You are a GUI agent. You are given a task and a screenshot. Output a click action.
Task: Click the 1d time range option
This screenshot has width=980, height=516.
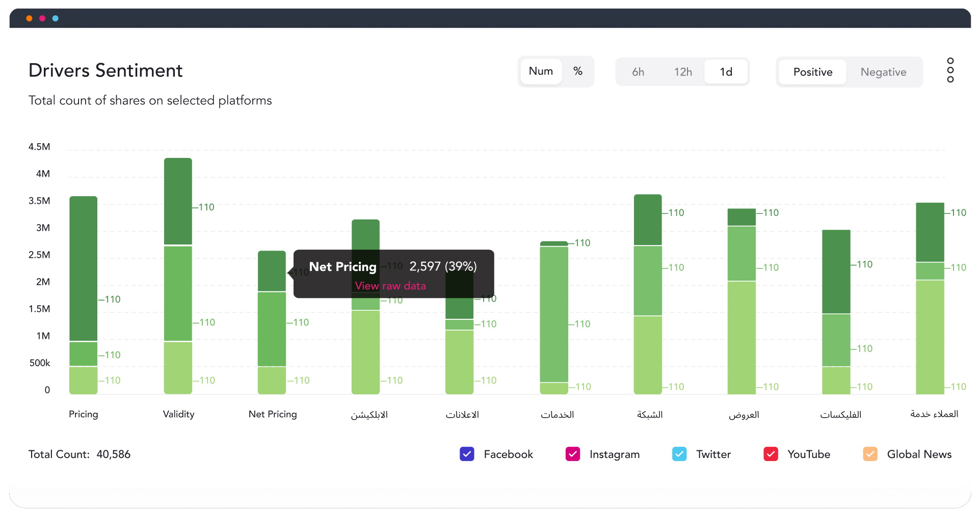coord(726,72)
